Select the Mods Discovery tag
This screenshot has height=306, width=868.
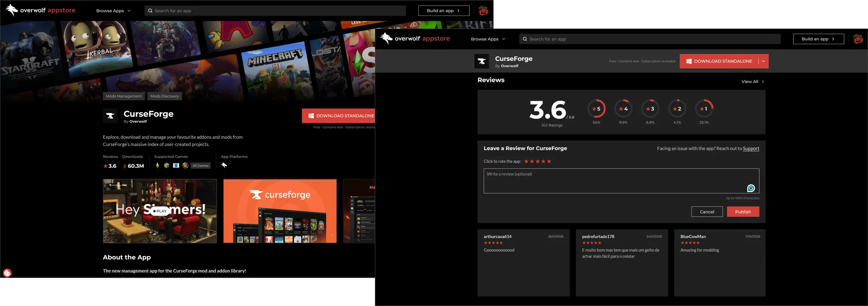coord(165,96)
